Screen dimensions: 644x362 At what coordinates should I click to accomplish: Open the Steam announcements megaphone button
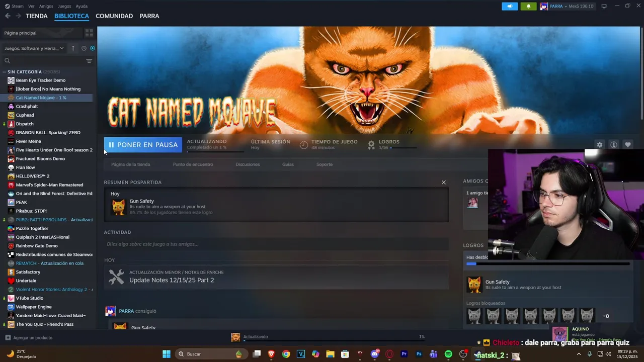[509, 6]
